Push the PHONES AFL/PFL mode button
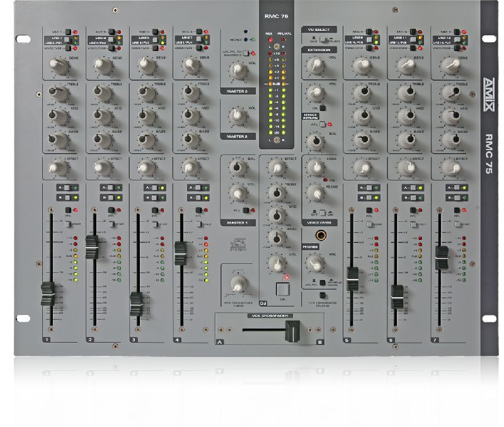 (323, 283)
